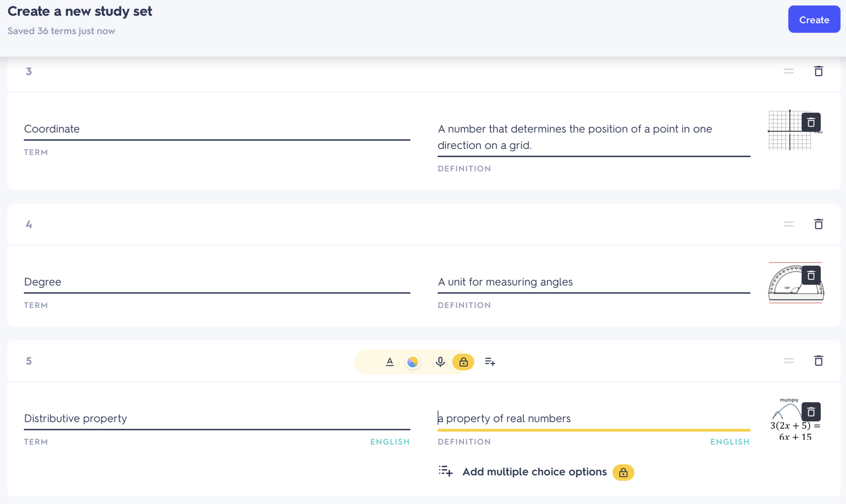Open the text underline formatting tool

tap(390, 362)
